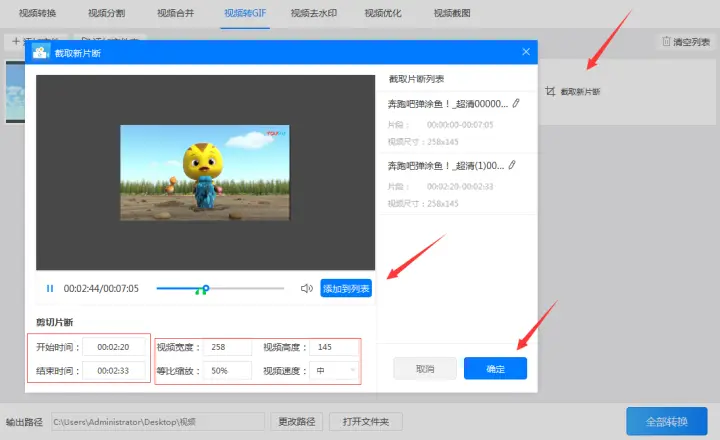720x440 pixels.
Task: Click the green trim marker on the progress bar
Action: (199, 291)
